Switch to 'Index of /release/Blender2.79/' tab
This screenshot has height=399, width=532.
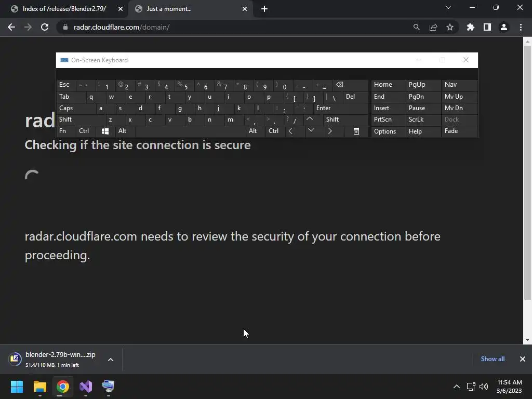click(64, 9)
